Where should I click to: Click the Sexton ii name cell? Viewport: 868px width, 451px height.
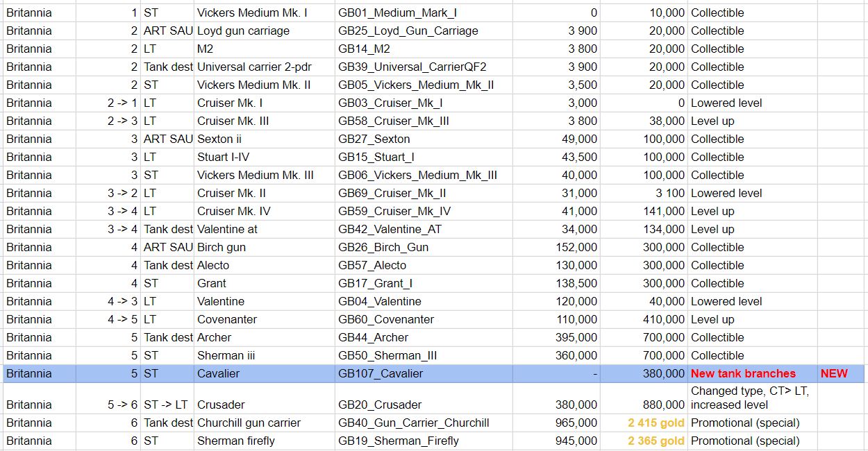pyautogui.click(x=264, y=139)
